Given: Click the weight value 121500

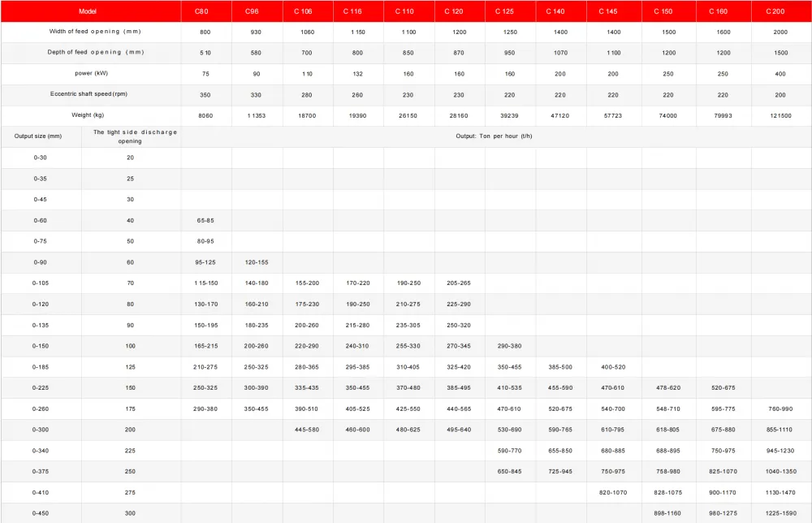Looking at the screenshot, I should point(780,116).
